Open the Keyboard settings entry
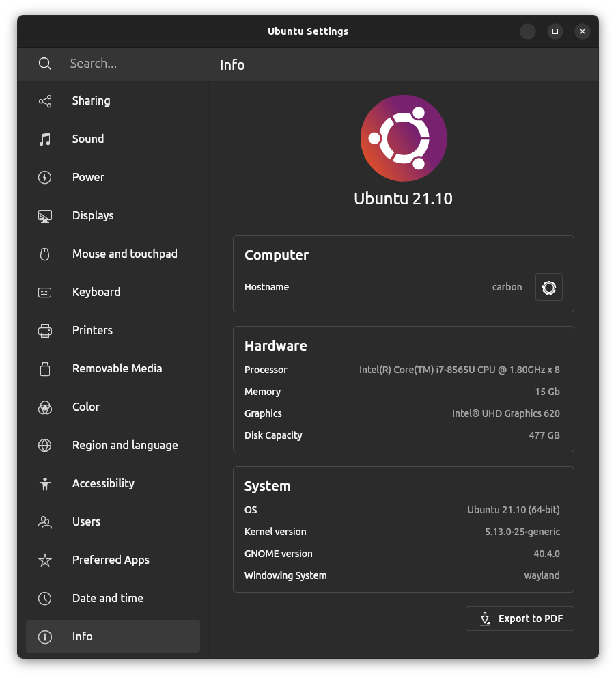616x678 pixels. (113, 292)
